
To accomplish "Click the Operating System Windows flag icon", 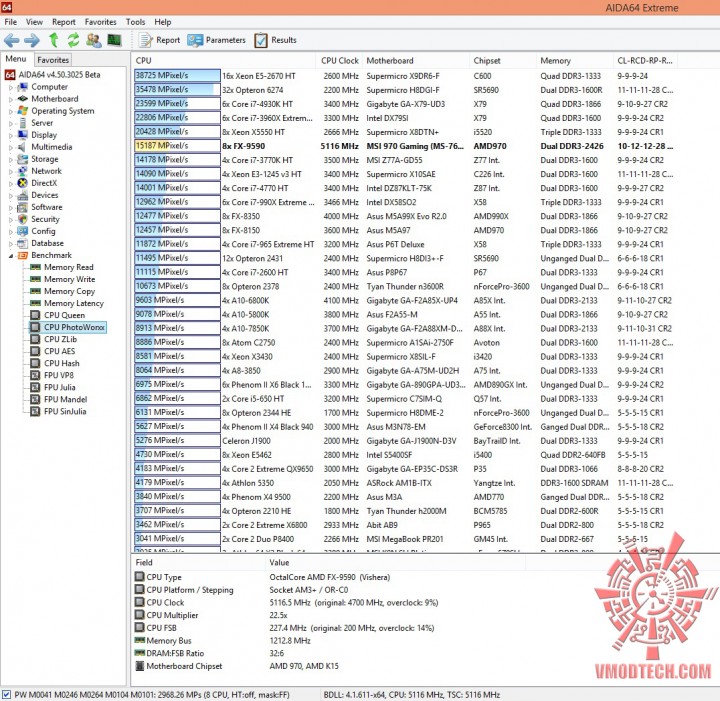I will [22, 111].
